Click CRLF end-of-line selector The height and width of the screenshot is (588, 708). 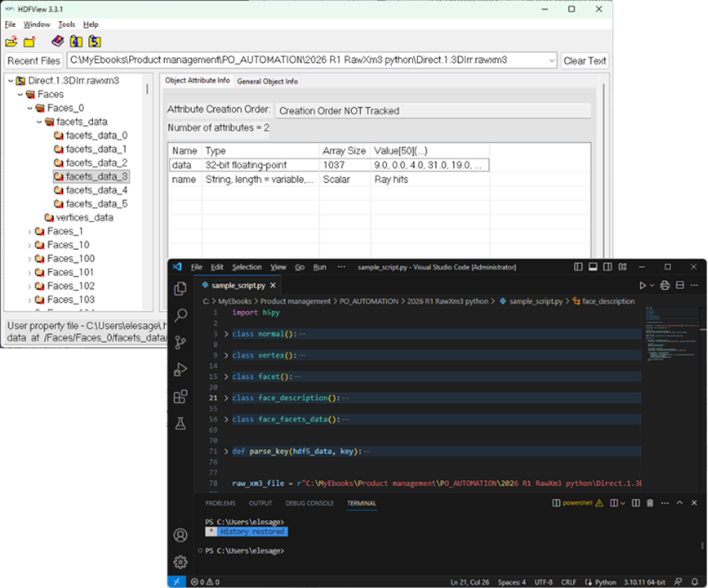568,582
